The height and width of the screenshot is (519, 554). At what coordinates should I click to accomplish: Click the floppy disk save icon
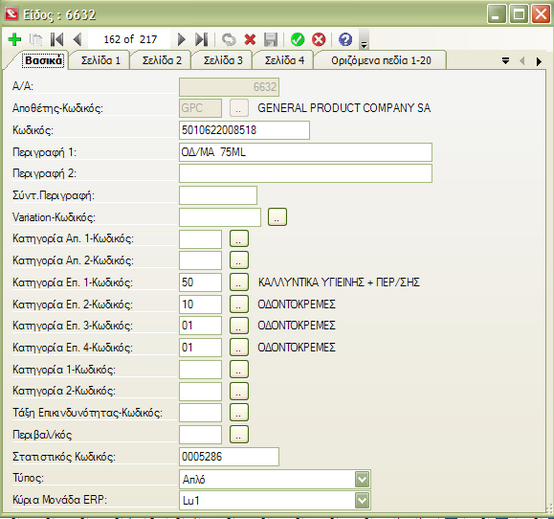pyautogui.click(x=271, y=39)
